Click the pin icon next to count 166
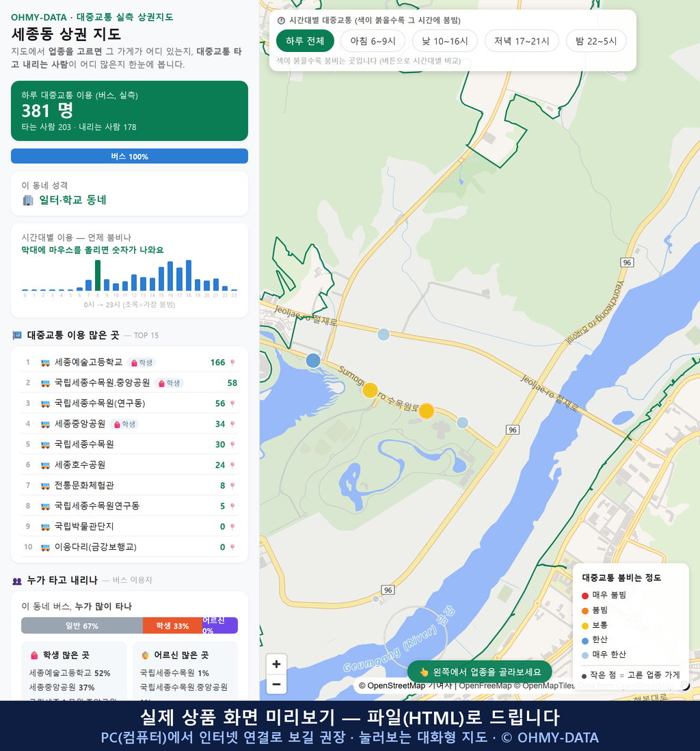 point(232,363)
